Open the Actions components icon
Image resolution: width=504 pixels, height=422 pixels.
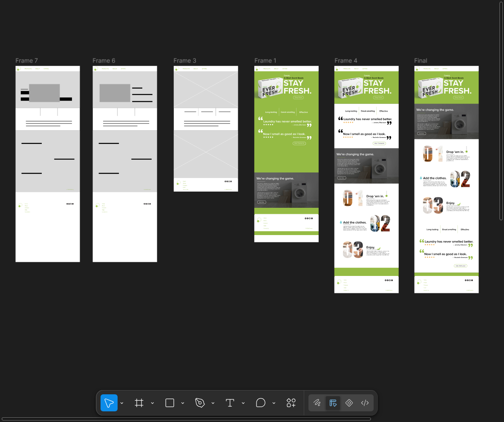[x=291, y=403]
